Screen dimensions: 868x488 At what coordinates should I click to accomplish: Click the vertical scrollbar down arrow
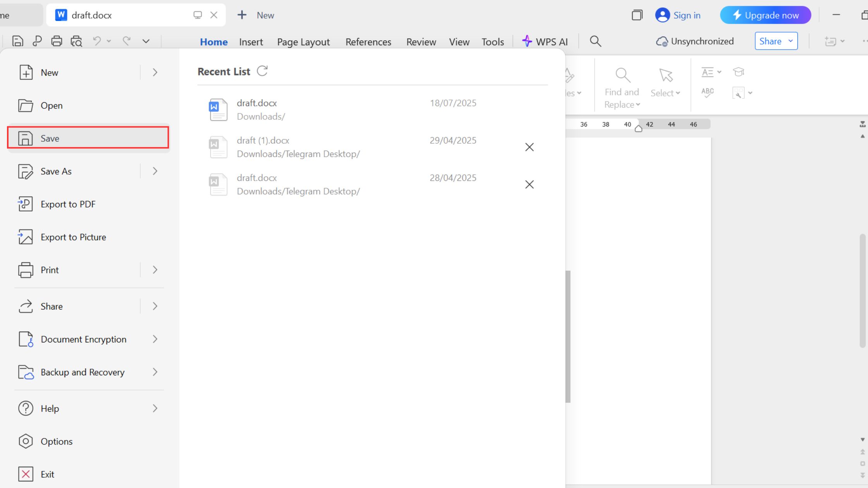coord(863,440)
